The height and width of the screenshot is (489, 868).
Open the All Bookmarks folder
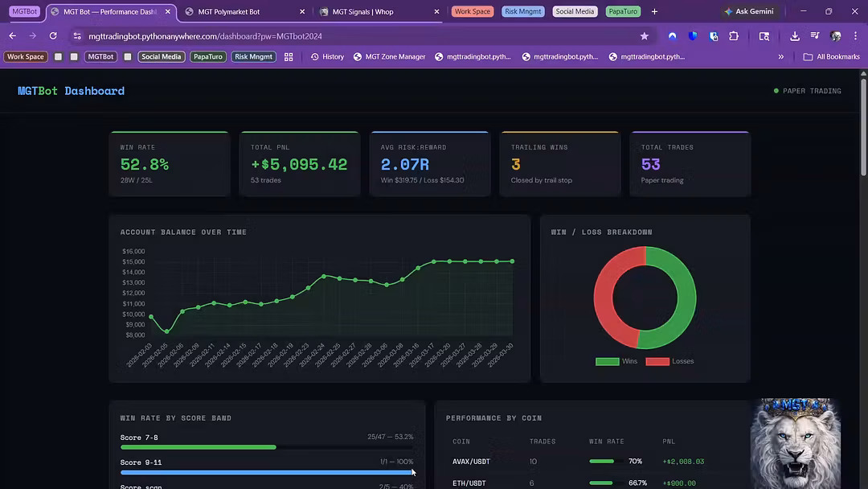(x=831, y=57)
